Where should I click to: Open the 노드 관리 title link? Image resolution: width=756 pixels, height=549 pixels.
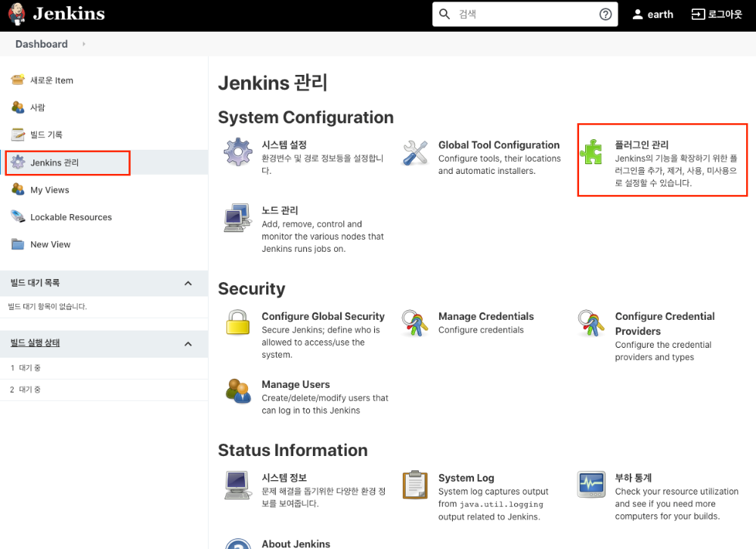coord(280,210)
